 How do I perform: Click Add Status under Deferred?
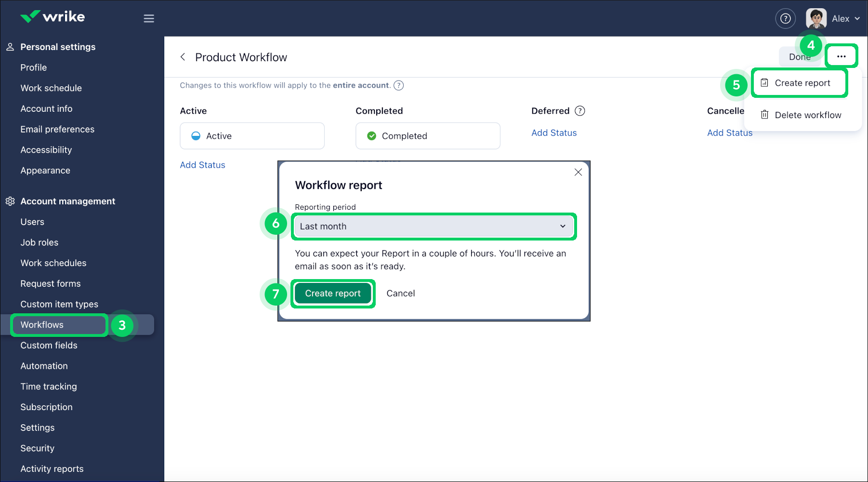554,133
